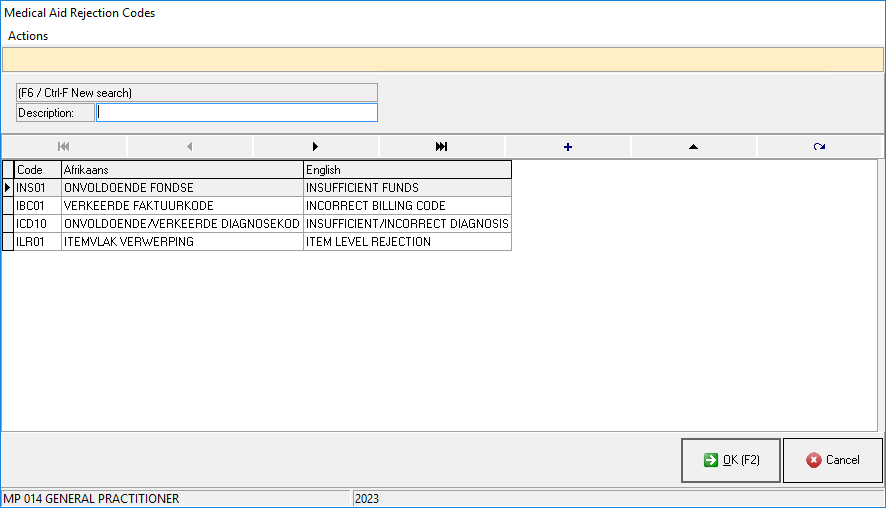Insert new record with plus icon
The height and width of the screenshot is (508, 886).
tap(568, 147)
